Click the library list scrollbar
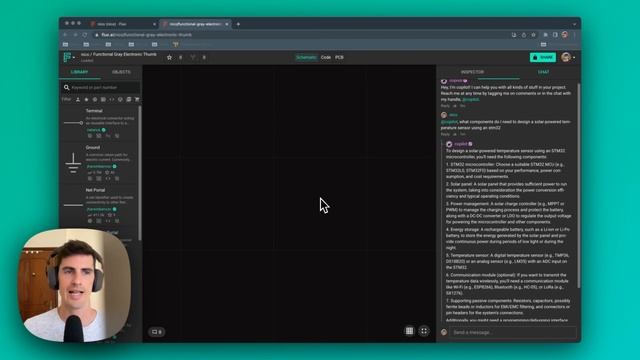This screenshot has height=360, width=640. click(x=140, y=173)
